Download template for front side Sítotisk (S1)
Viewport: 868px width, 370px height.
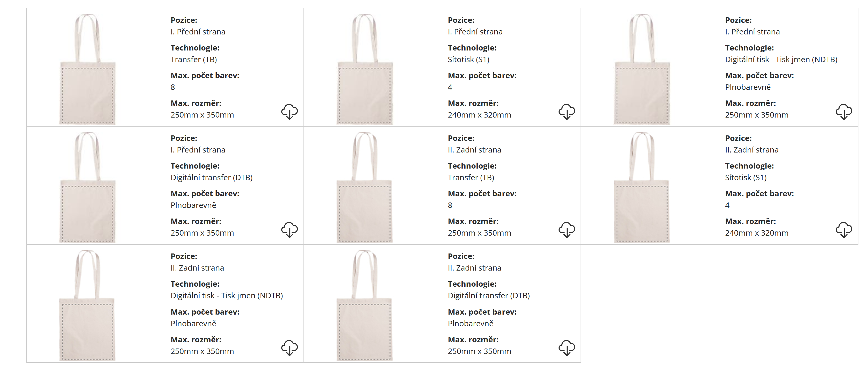pos(567,112)
